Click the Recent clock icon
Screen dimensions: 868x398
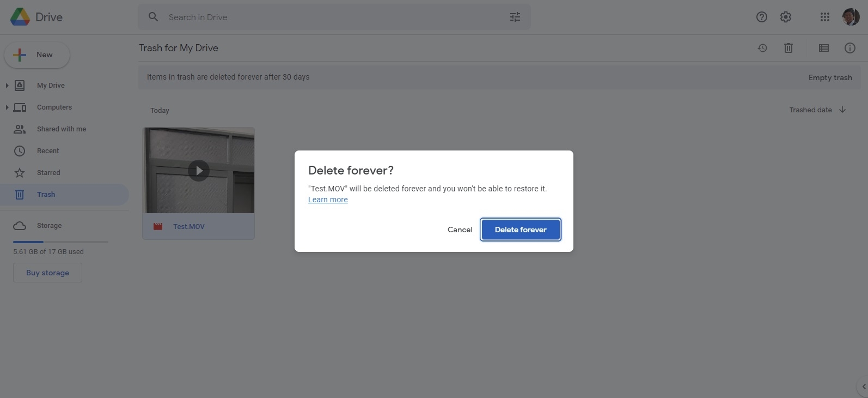[20, 151]
